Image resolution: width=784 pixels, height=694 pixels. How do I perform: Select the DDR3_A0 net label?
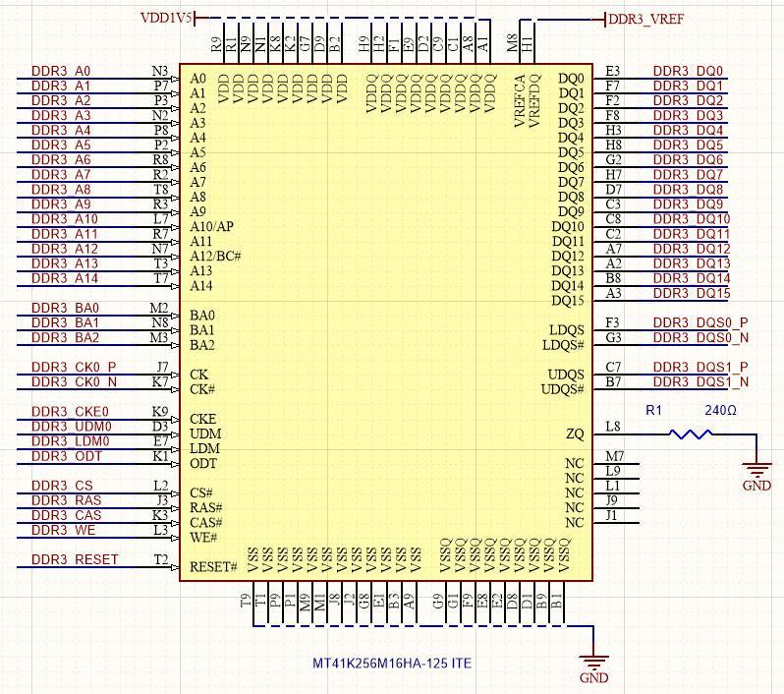tap(61, 71)
